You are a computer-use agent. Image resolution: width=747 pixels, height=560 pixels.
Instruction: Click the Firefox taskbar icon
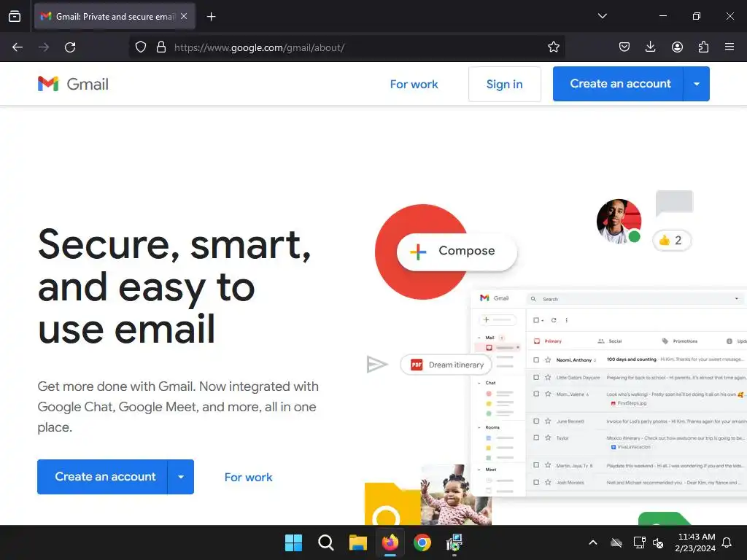click(x=390, y=542)
